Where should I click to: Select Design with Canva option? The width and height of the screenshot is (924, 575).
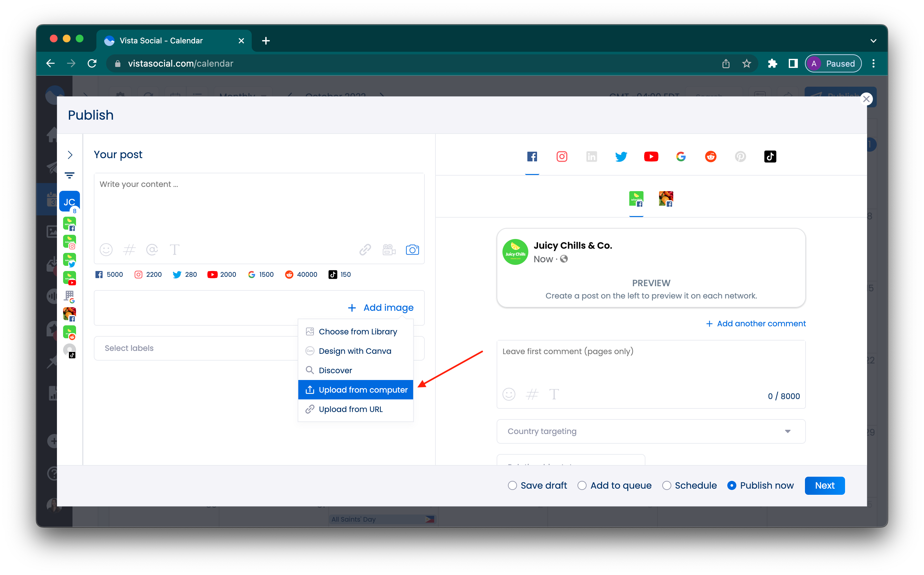pyautogui.click(x=355, y=351)
